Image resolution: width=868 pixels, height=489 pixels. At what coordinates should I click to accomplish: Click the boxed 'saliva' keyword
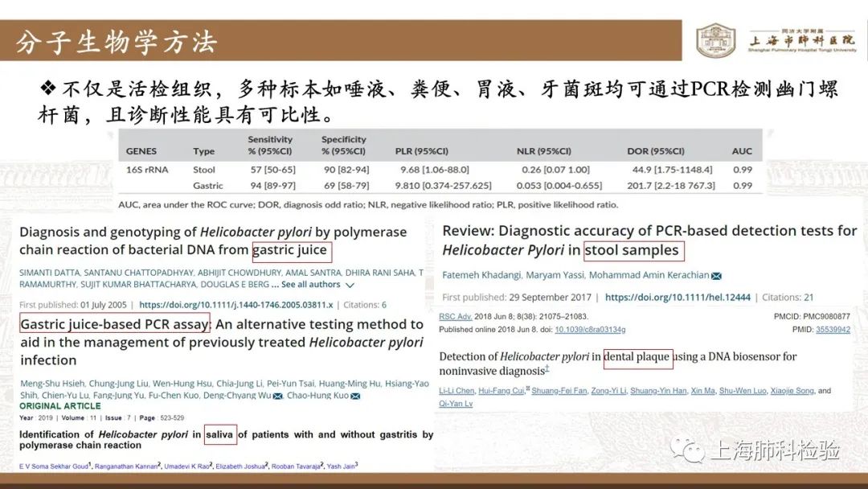(x=220, y=434)
